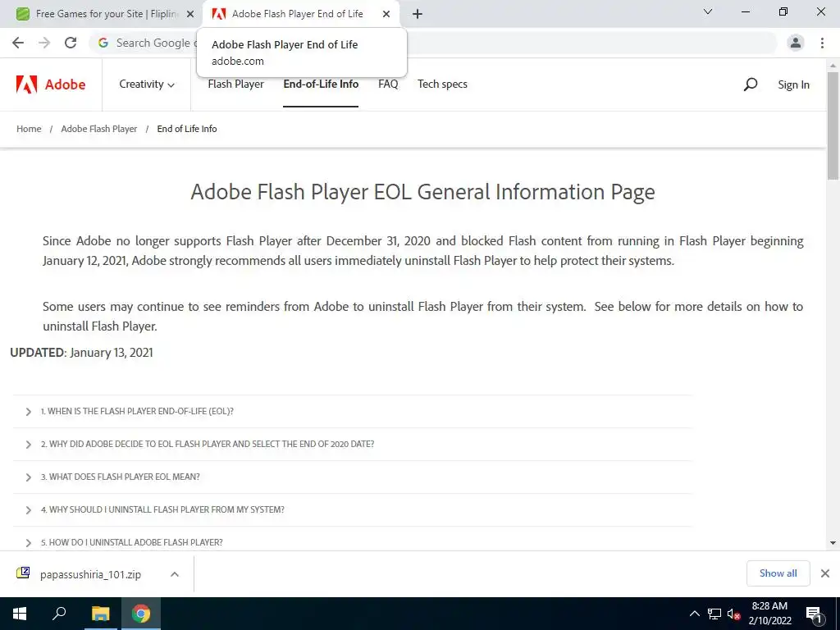The width and height of the screenshot is (840, 630).
Task: Open Windows taskbar search
Action: [59, 614]
